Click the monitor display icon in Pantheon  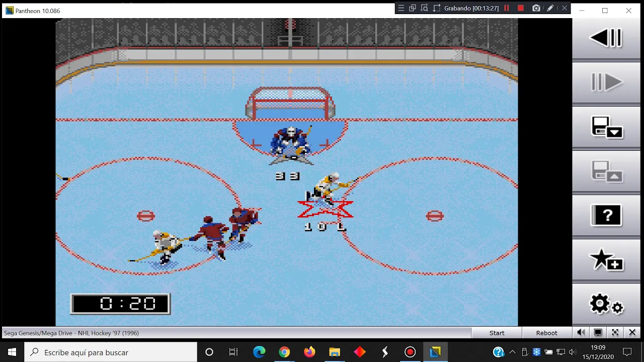[598, 332]
